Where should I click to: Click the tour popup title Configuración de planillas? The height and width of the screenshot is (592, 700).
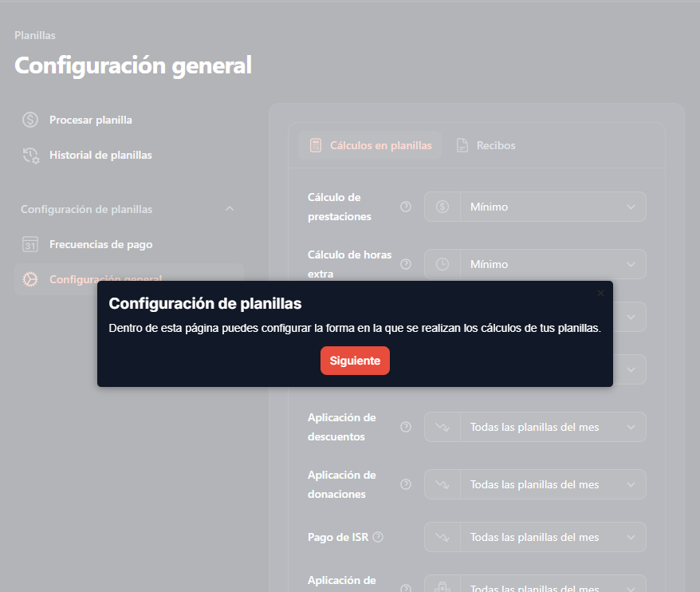[x=205, y=303]
